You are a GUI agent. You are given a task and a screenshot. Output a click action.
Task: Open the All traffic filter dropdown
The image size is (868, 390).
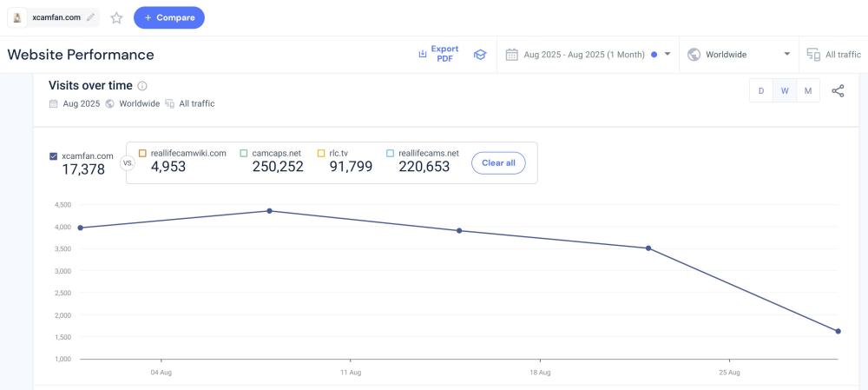[833, 54]
